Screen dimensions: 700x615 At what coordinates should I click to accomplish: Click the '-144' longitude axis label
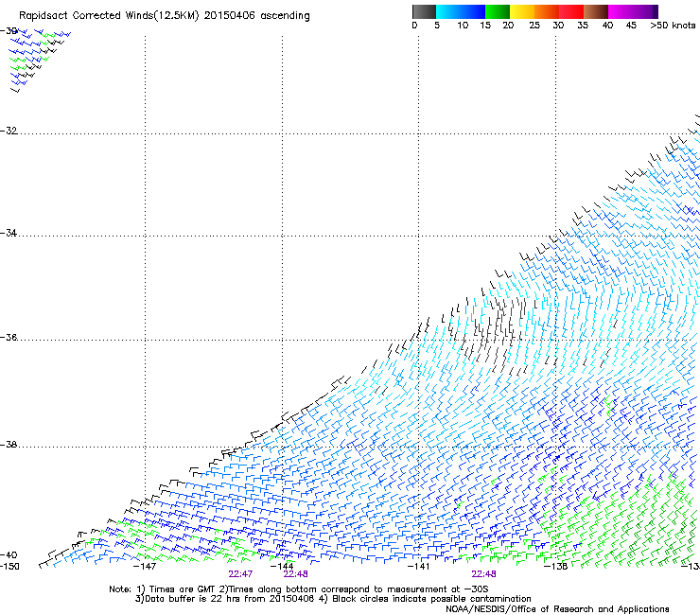(x=282, y=567)
